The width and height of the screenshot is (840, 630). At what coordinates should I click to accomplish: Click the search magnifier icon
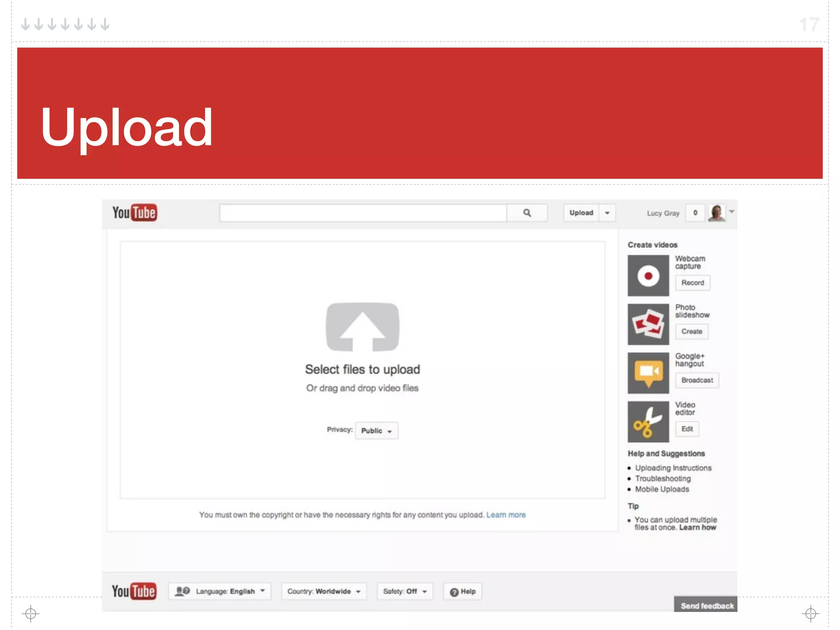527,213
